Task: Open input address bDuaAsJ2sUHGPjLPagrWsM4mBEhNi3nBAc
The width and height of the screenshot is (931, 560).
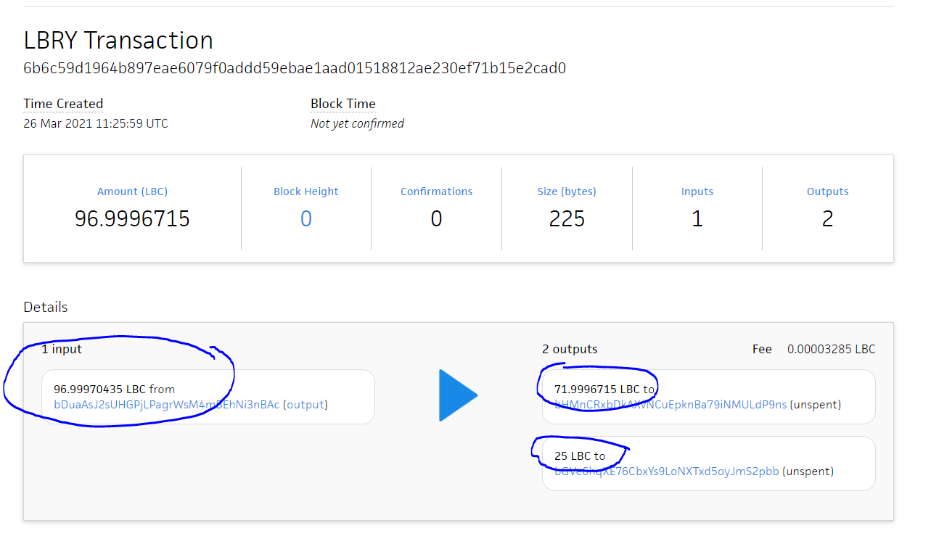Action: pyautogui.click(x=167, y=405)
